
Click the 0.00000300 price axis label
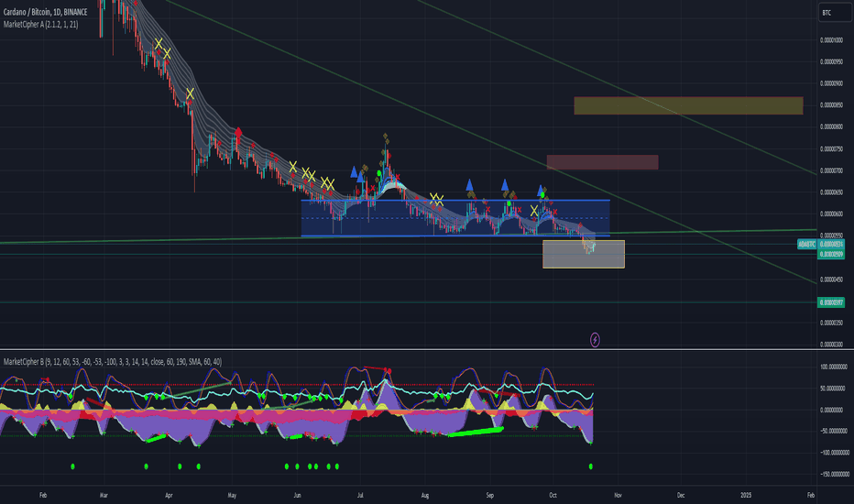coord(831,345)
